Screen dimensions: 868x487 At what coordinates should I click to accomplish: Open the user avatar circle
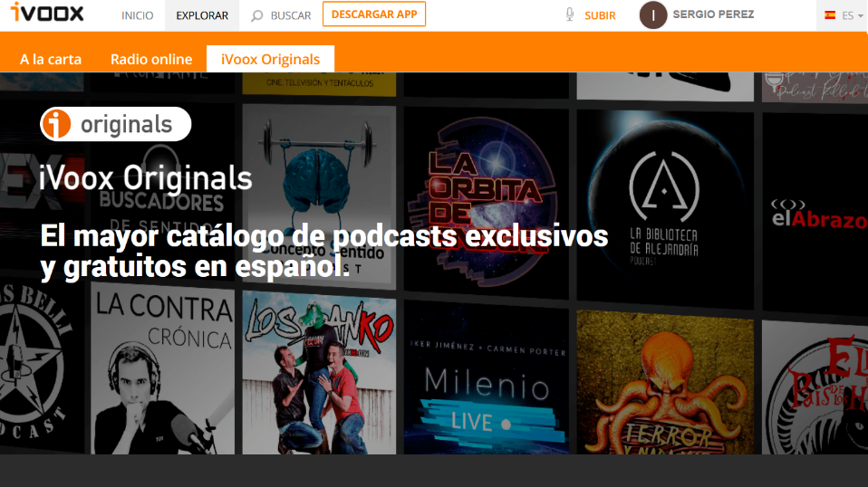pos(652,14)
